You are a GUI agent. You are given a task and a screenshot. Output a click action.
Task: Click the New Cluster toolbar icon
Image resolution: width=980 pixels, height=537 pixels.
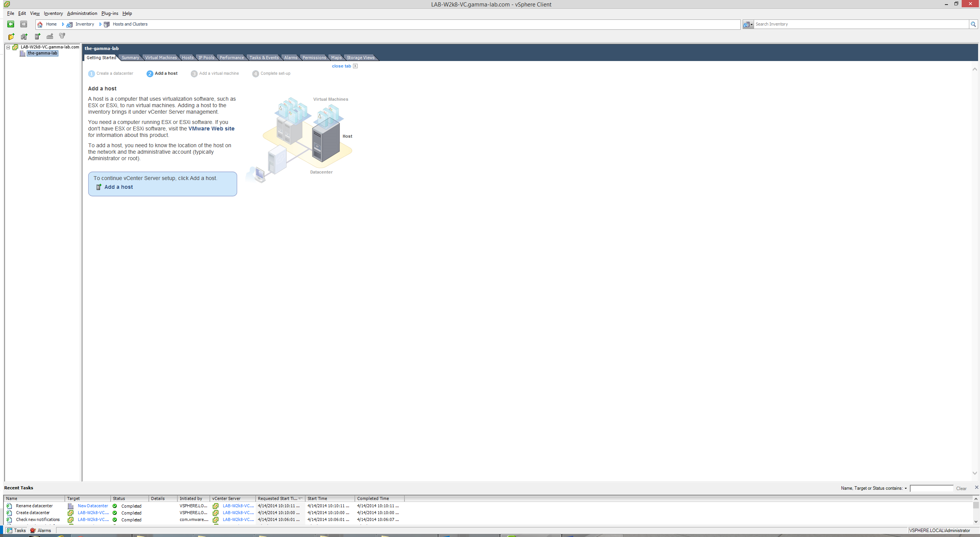(x=24, y=37)
